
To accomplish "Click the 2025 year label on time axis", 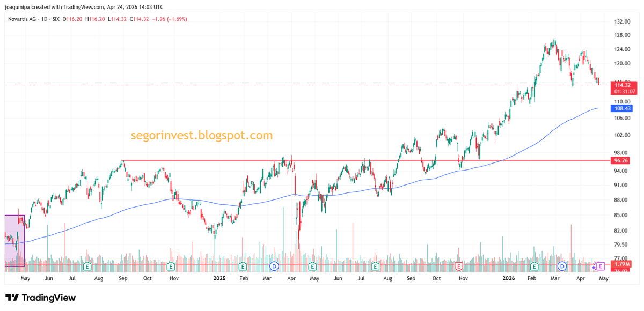I will [x=219, y=279].
